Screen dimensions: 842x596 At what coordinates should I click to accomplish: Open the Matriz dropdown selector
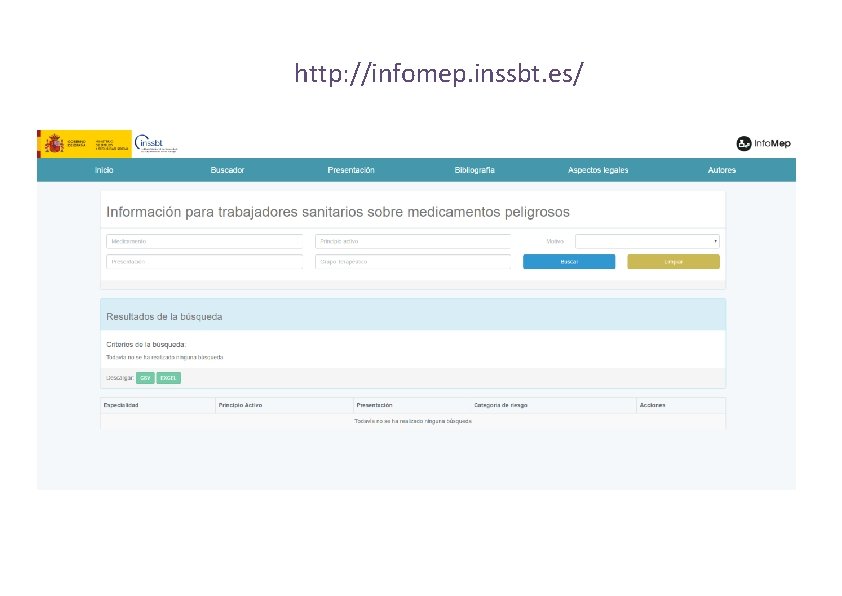pyautogui.click(x=647, y=241)
